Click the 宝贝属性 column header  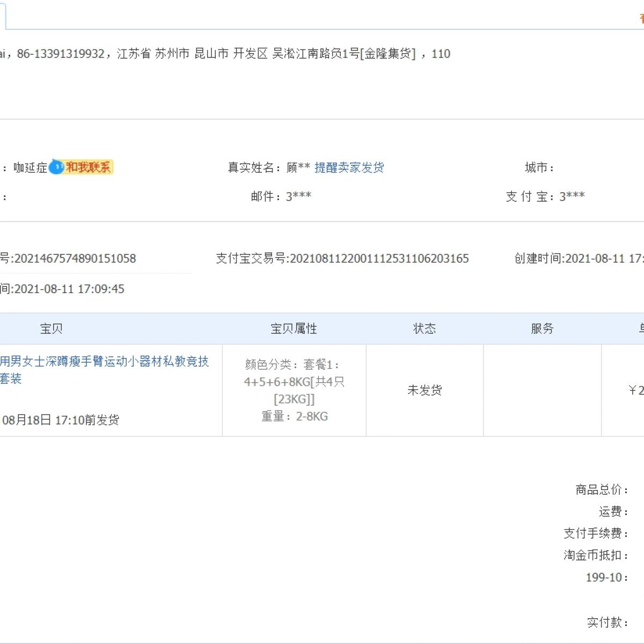pos(294,328)
